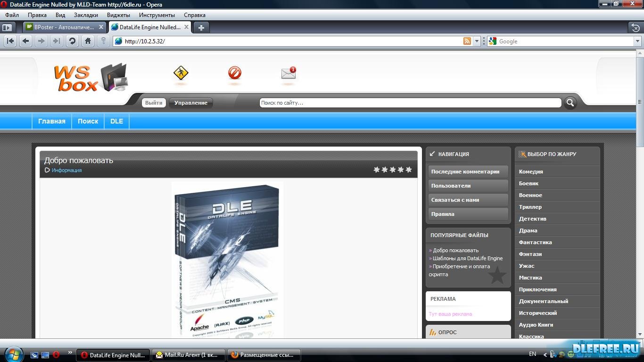Rate the article one star
Screen dimensions: 644x362
[377, 170]
